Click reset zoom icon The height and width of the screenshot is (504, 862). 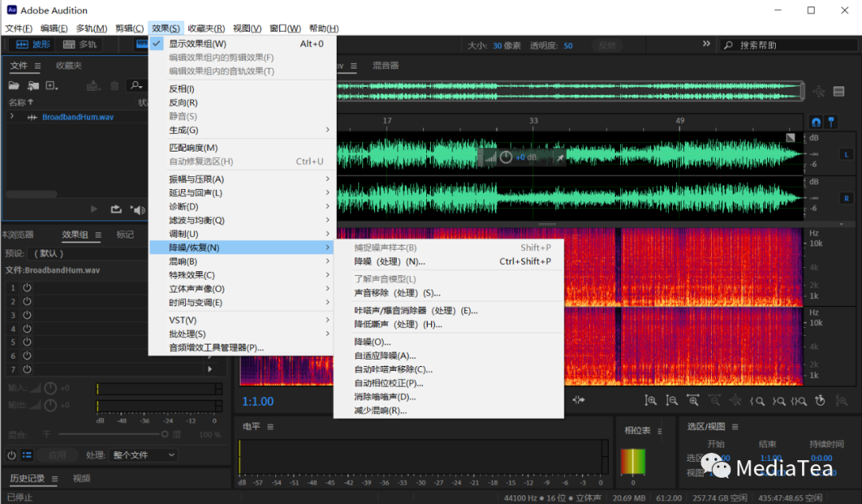(x=820, y=401)
